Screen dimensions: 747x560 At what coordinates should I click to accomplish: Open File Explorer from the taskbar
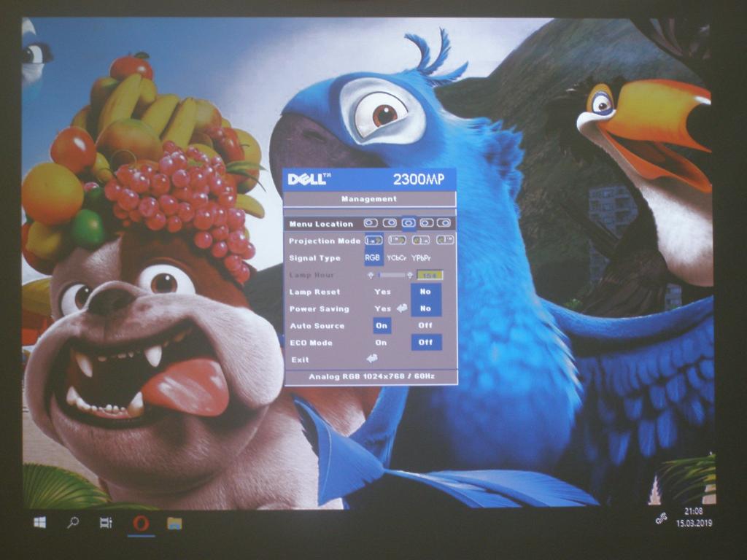click(174, 524)
